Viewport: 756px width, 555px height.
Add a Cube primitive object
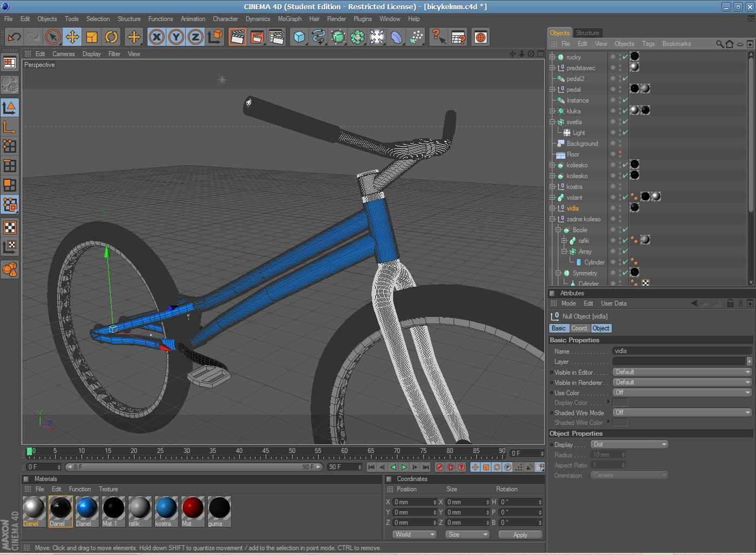click(299, 37)
